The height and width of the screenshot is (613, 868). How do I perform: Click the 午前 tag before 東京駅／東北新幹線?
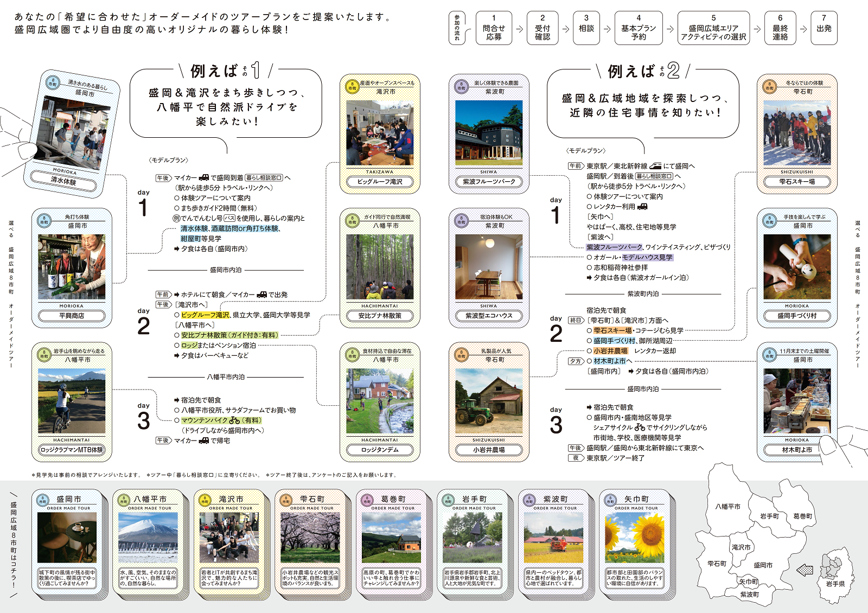pyautogui.click(x=576, y=166)
